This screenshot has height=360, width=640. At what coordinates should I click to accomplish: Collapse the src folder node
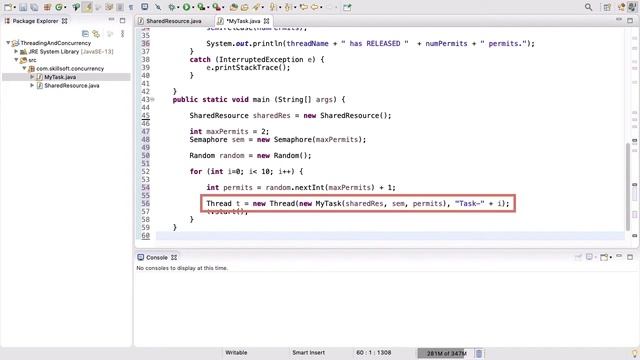(x=16, y=60)
